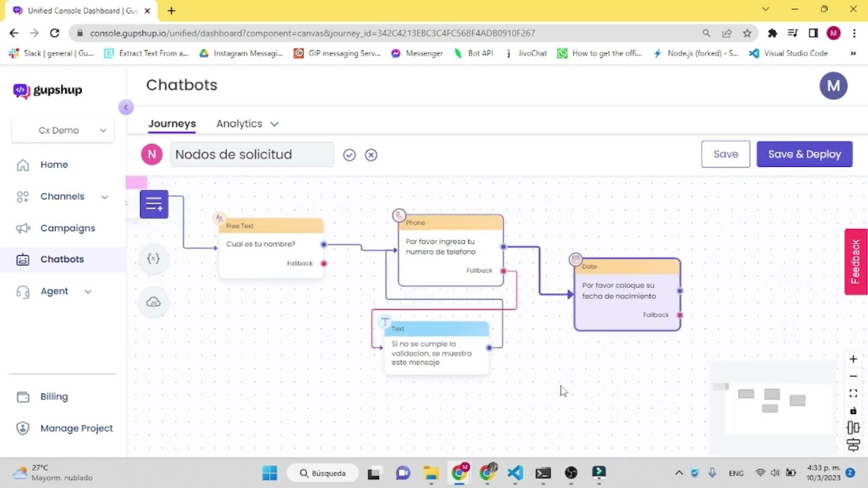Cancel journey rename with X icon
The height and width of the screenshot is (488, 868).
coord(371,155)
